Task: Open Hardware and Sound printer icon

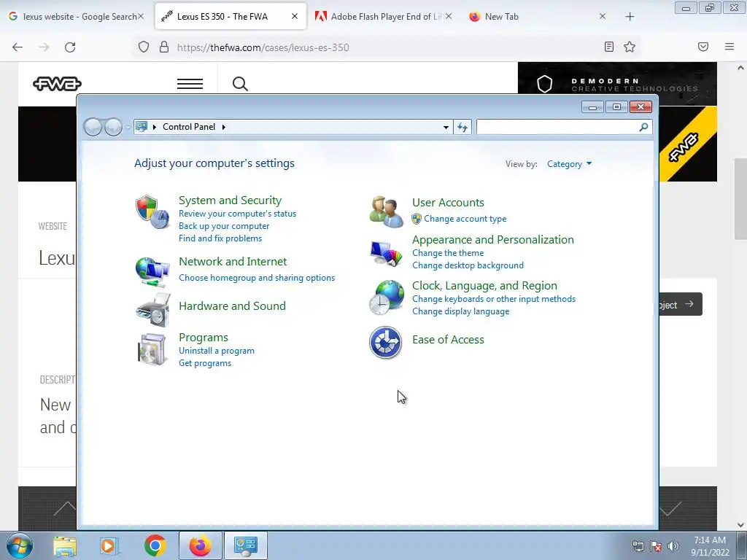Action: point(153,309)
